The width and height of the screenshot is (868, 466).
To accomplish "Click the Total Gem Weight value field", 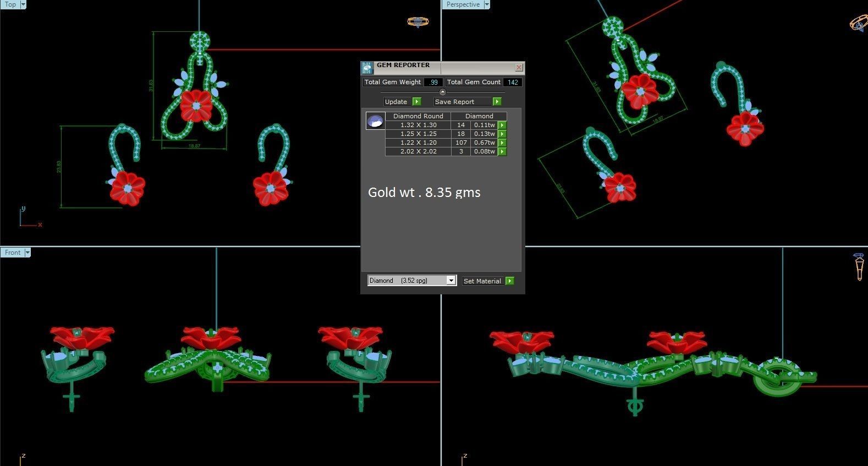I will click(x=433, y=83).
